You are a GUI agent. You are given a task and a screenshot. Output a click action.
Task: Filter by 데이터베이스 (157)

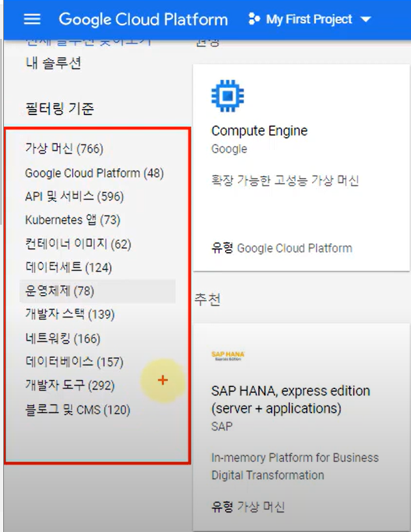(74, 362)
